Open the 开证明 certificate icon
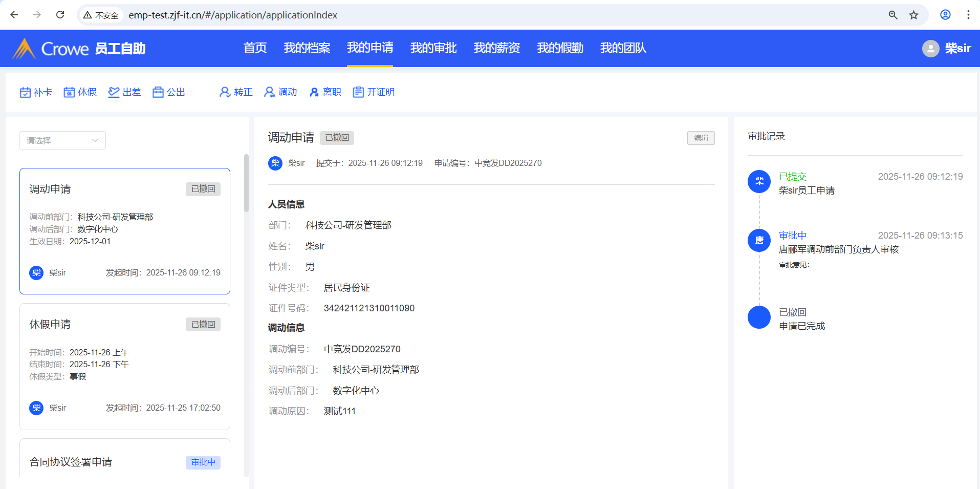 tap(358, 92)
